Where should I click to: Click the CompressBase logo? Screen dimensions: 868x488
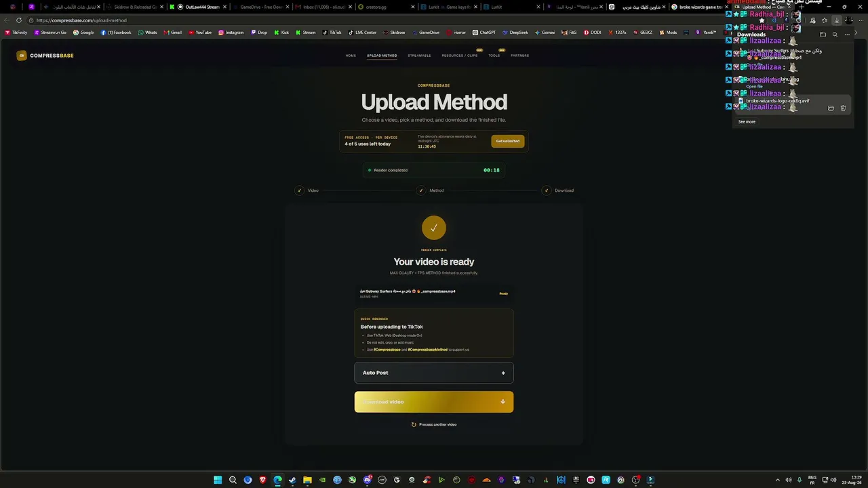[x=45, y=56]
